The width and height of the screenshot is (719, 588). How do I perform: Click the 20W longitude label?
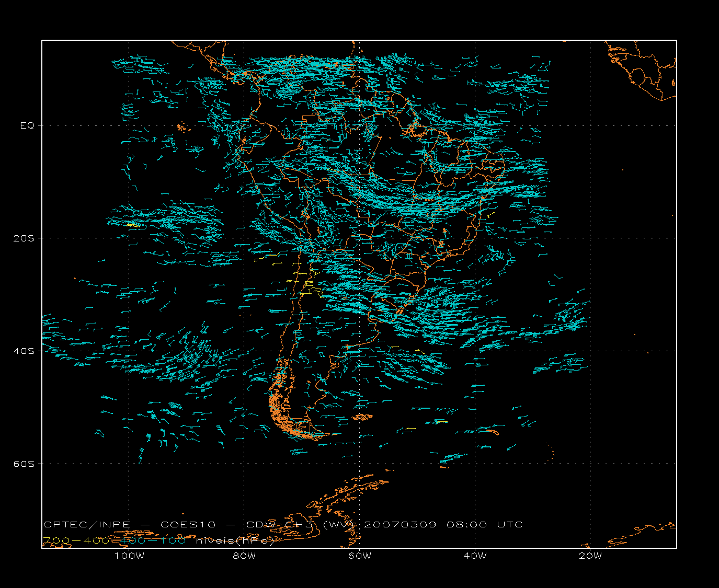(x=590, y=556)
